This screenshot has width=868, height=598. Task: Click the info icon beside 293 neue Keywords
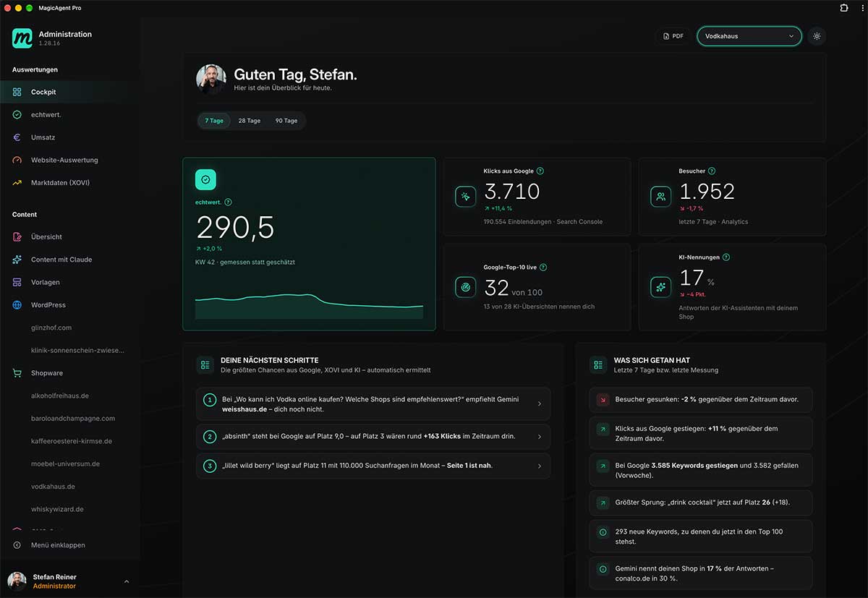(x=603, y=531)
